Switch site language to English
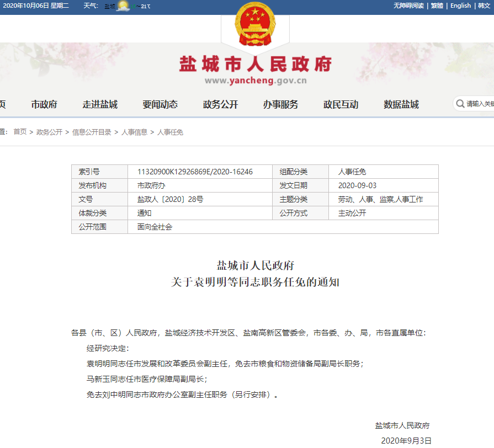This screenshot has width=494, height=448. [460, 6]
